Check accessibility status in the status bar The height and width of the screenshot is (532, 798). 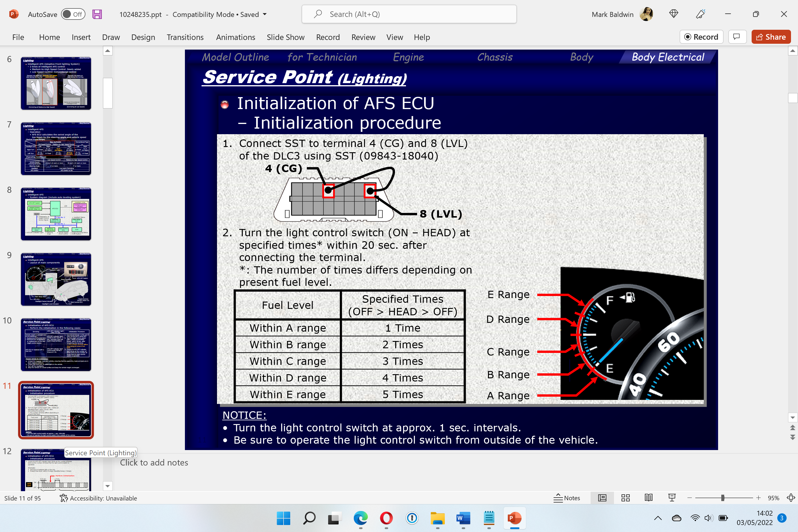coord(98,498)
